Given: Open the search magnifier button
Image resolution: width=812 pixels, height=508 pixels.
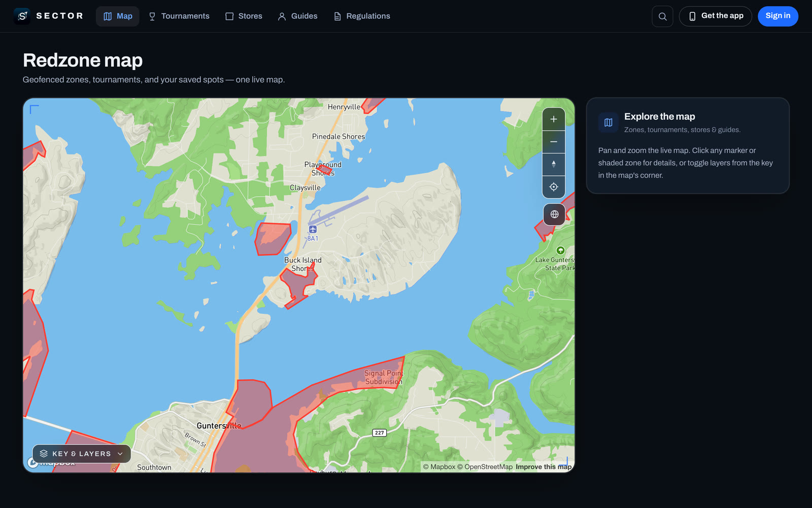Looking at the screenshot, I should pyautogui.click(x=662, y=16).
